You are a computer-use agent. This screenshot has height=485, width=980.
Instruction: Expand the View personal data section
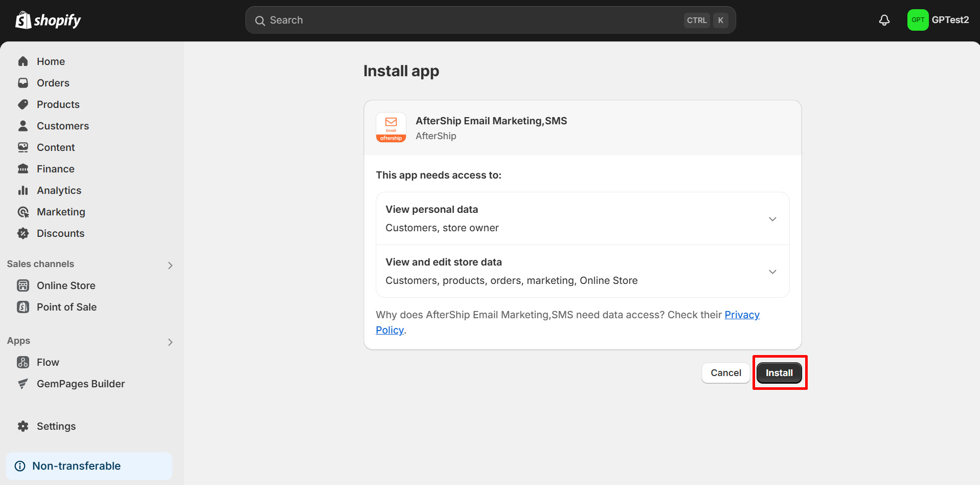point(772,219)
